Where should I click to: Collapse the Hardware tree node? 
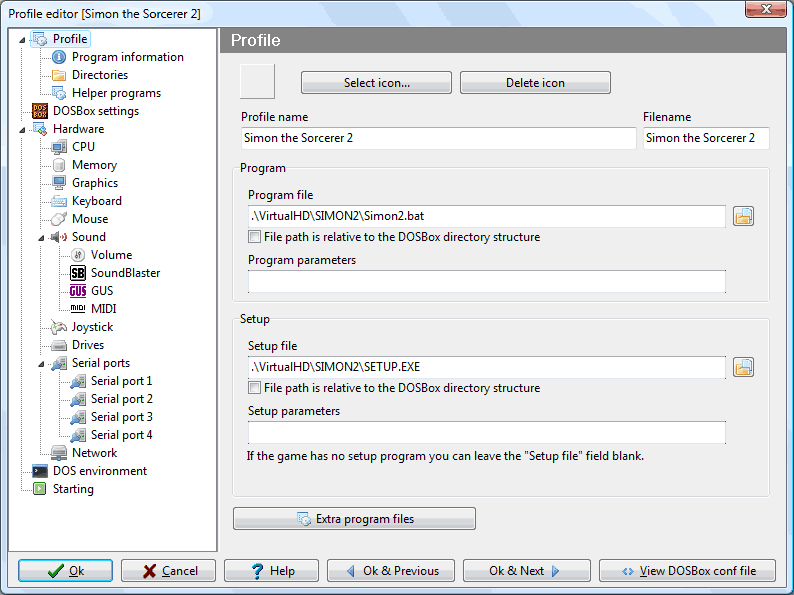(22, 130)
